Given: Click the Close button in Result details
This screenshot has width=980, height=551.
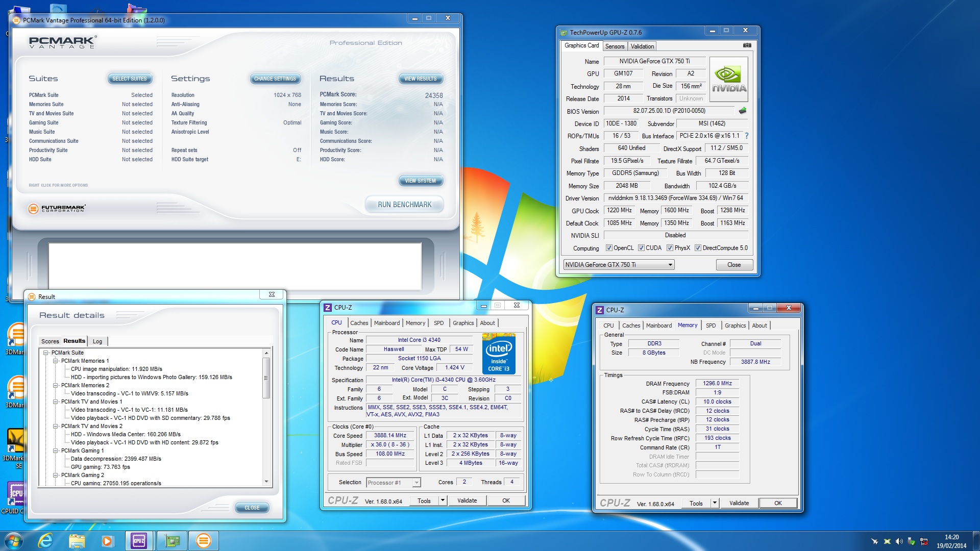Looking at the screenshot, I should point(252,508).
